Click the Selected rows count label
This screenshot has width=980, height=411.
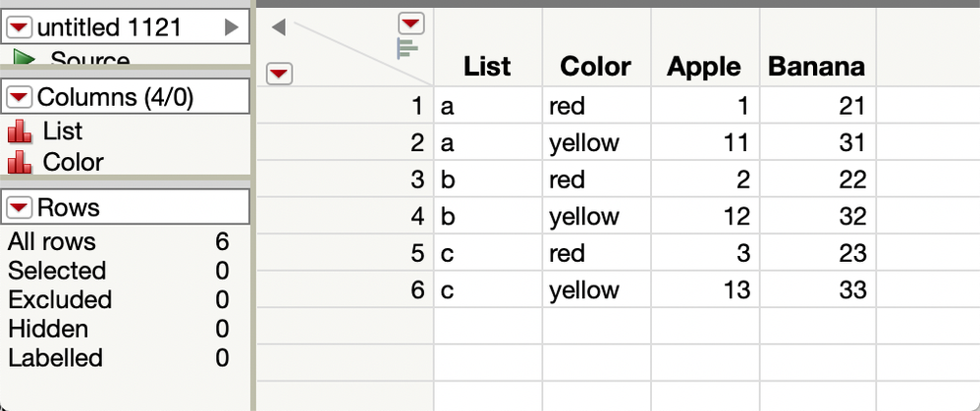pyautogui.click(x=57, y=271)
